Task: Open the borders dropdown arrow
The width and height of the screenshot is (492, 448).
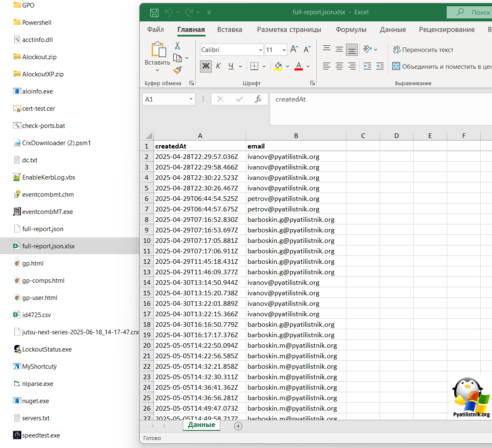Action: pos(264,66)
